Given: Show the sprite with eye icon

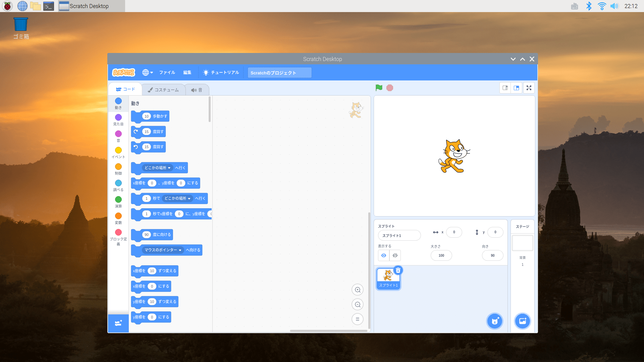Looking at the screenshot, I should 384,256.
